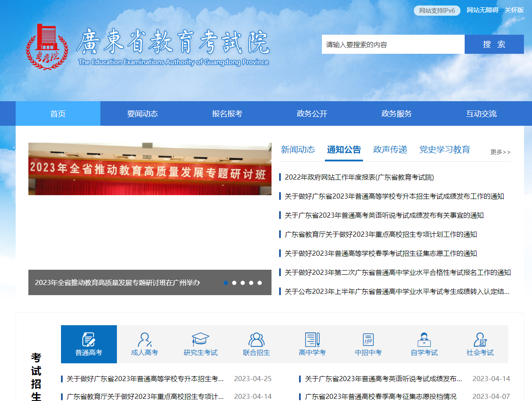
Task: Click the 粤考院 red emblem logo
Action: pos(47,47)
